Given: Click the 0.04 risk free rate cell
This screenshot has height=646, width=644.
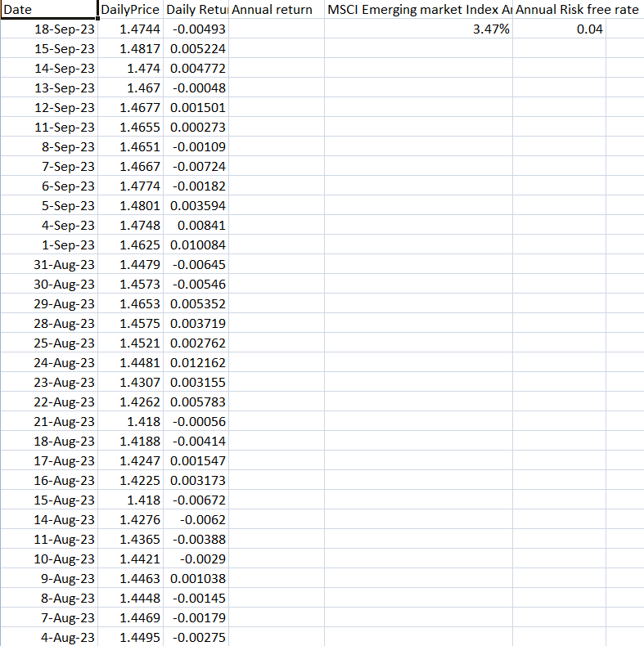Looking at the screenshot, I should pos(559,29).
